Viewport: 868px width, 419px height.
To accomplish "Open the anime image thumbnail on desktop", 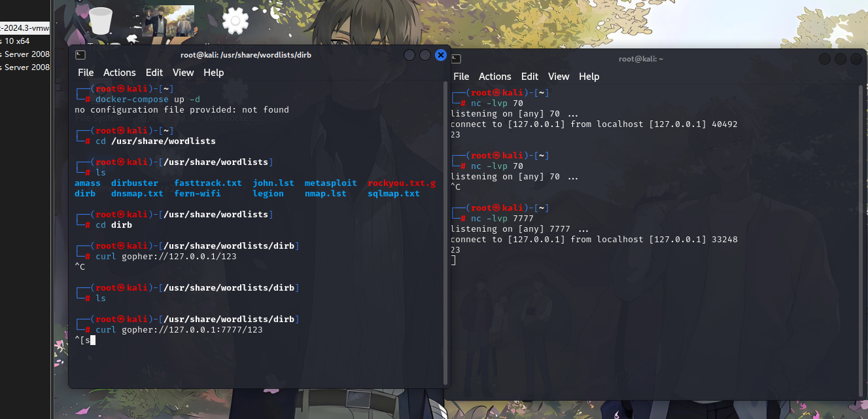I will click(168, 21).
